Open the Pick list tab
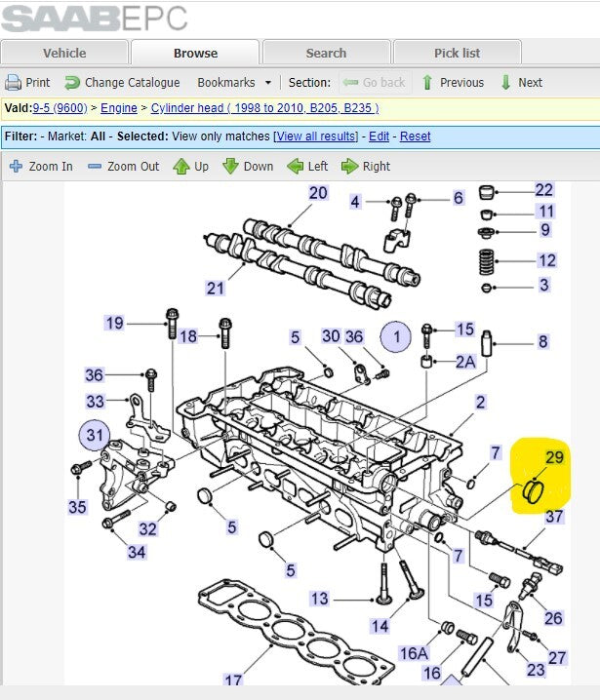This screenshot has height=700, width=600. (x=457, y=53)
